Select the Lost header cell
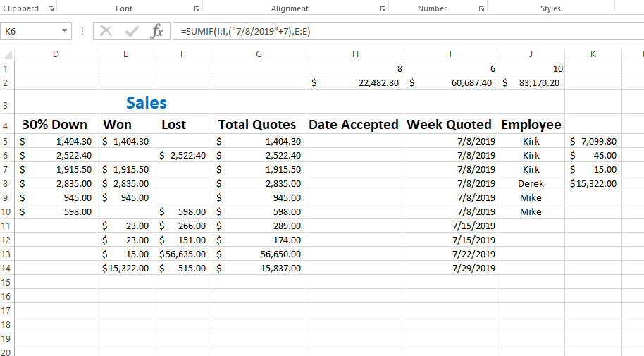 (182, 125)
